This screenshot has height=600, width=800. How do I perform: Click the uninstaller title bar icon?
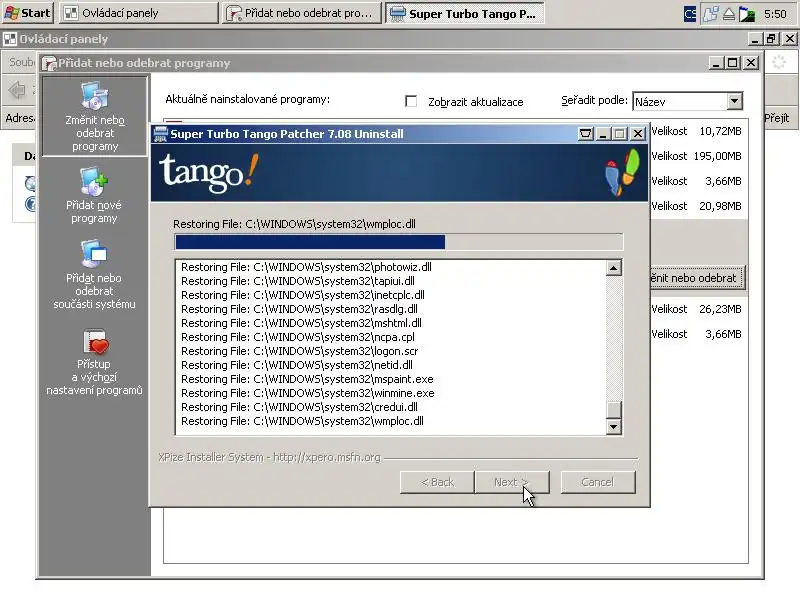point(161,134)
